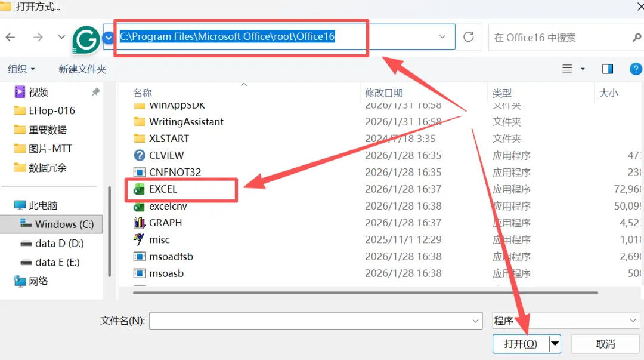Select data D (D:) drive
The height and width of the screenshot is (360, 644).
[60, 243]
